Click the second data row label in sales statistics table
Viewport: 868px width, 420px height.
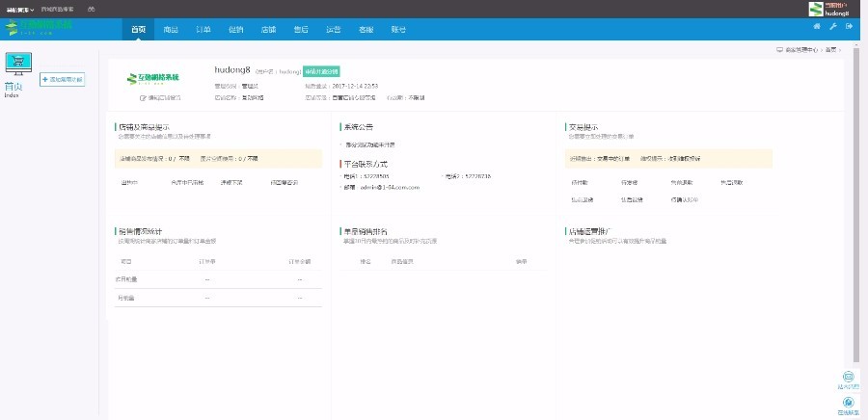pos(125,298)
